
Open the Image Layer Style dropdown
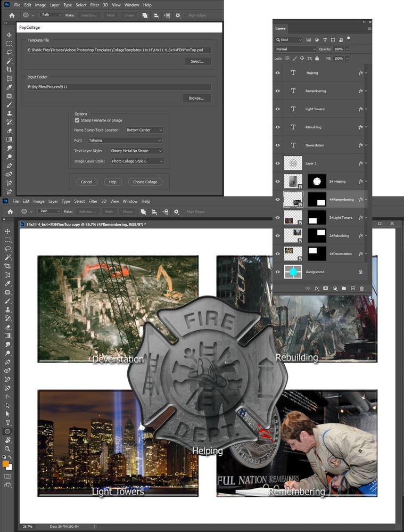(137, 161)
